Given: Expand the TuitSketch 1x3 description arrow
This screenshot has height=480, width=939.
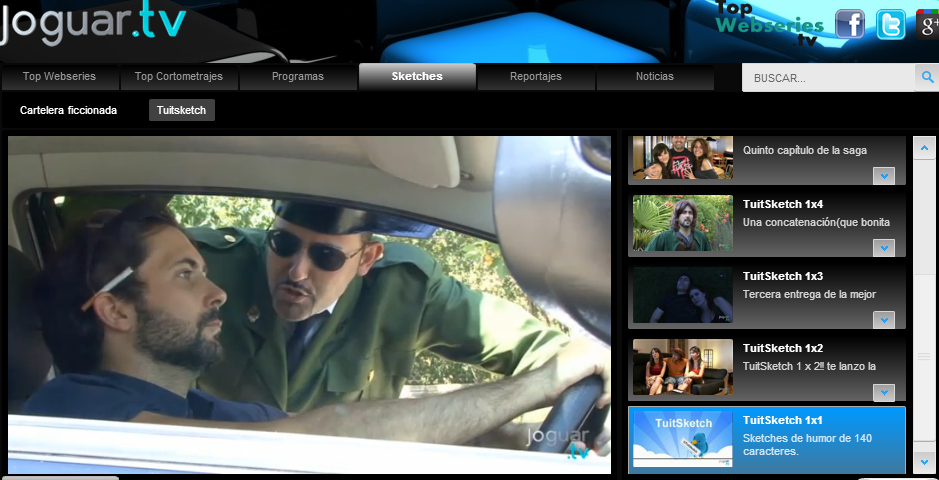Looking at the screenshot, I should [883, 320].
